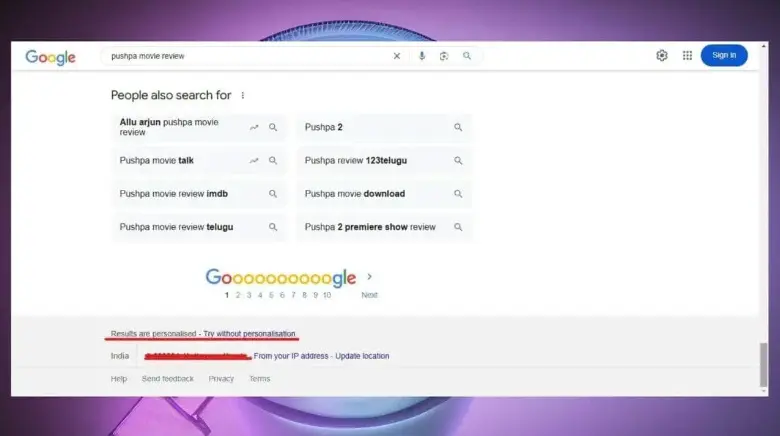
Task: Go to results page 2
Action: point(238,295)
